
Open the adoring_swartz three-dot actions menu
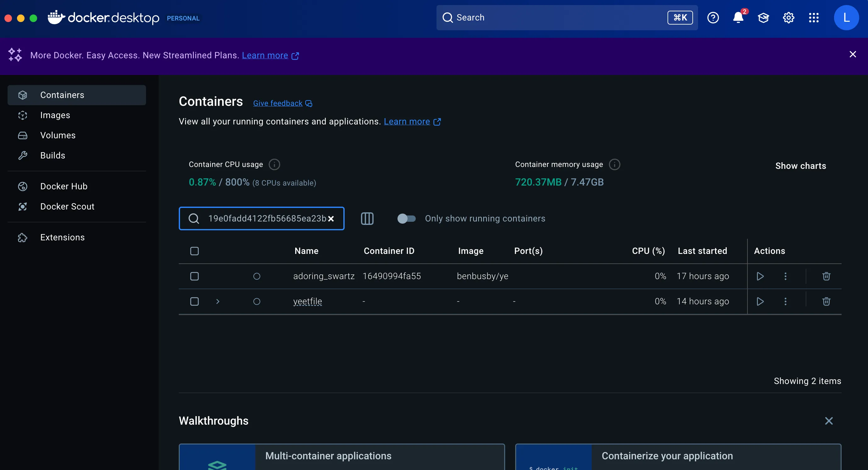coord(785,276)
